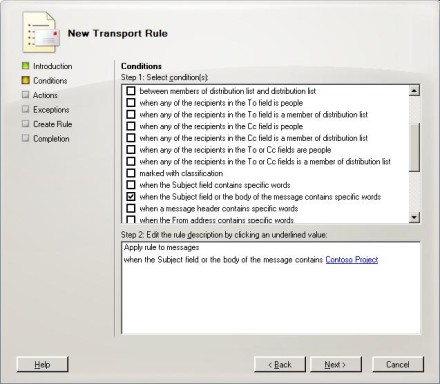
Task: Click the gray Exceptions step indicator
Action: click(26, 109)
